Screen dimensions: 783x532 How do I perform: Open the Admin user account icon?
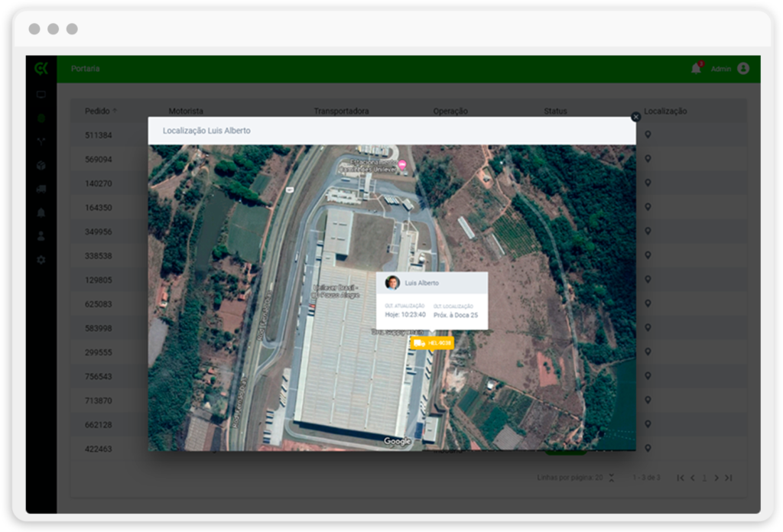(743, 68)
